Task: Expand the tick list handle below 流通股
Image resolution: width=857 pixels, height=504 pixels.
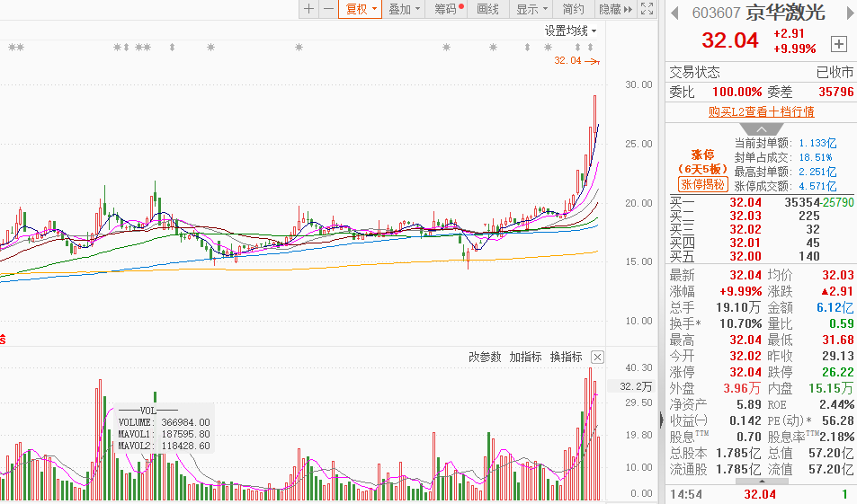Action: [762, 482]
